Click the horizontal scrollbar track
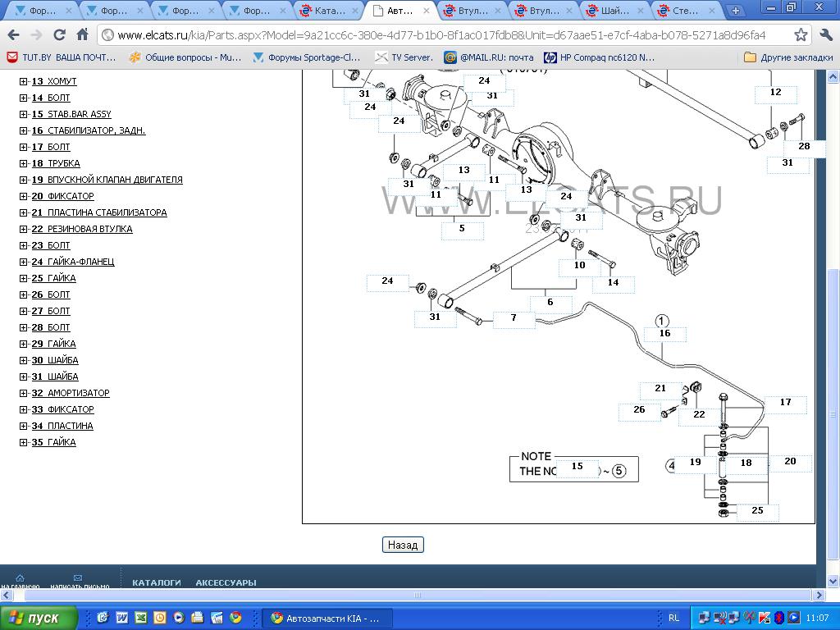 coord(574,595)
